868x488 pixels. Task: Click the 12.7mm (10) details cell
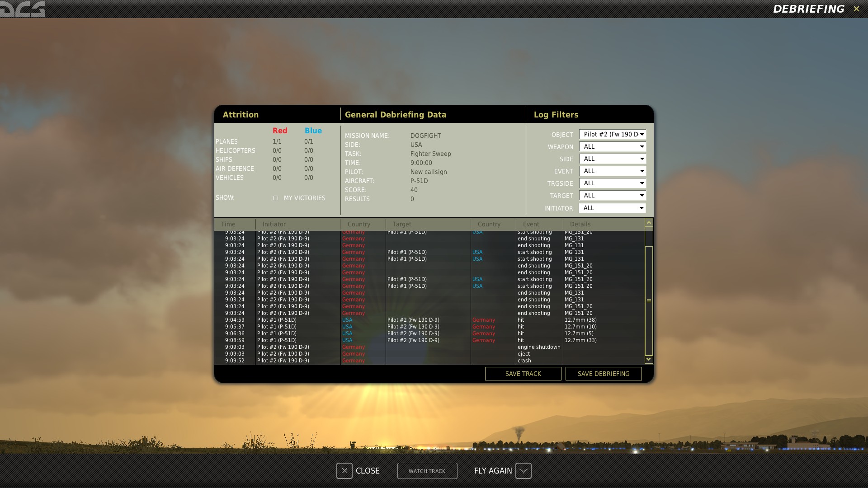pyautogui.click(x=580, y=327)
